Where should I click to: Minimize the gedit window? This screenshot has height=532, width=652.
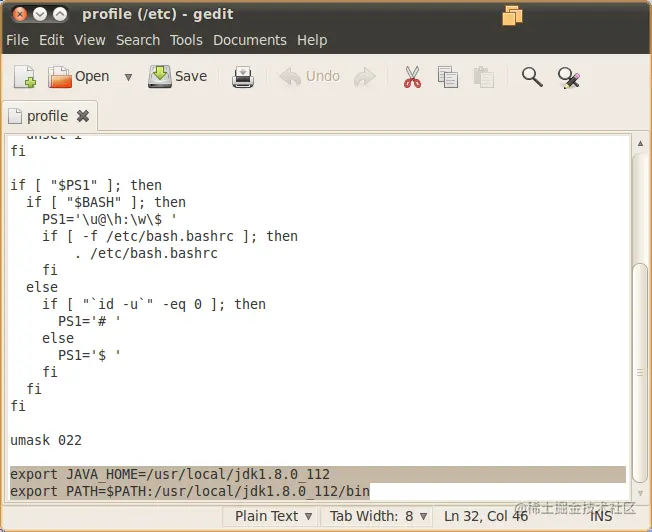click(40, 15)
